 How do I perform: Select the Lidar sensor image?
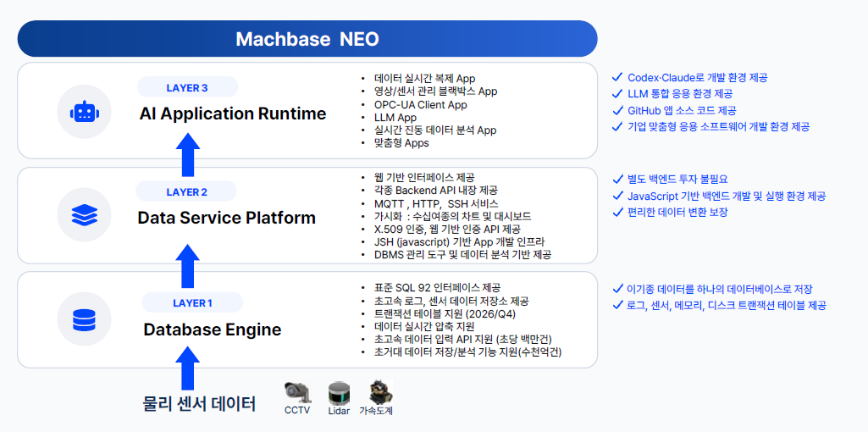tap(339, 393)
